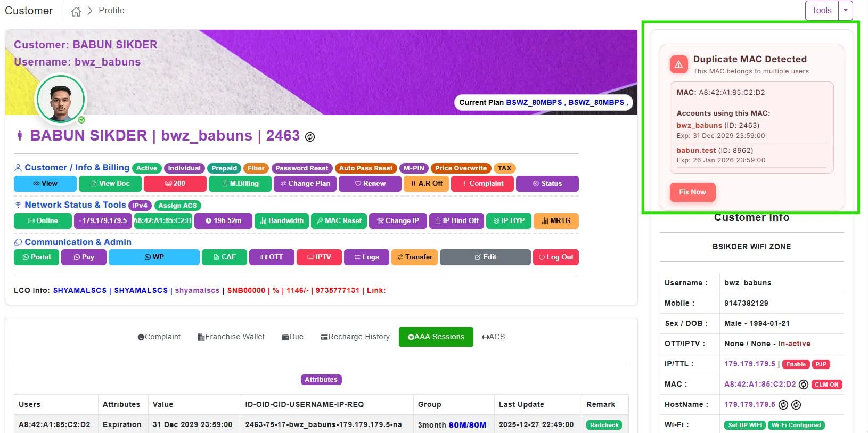Click refresh icon next to customer ID 2463
868x433 pixels.
310,137
